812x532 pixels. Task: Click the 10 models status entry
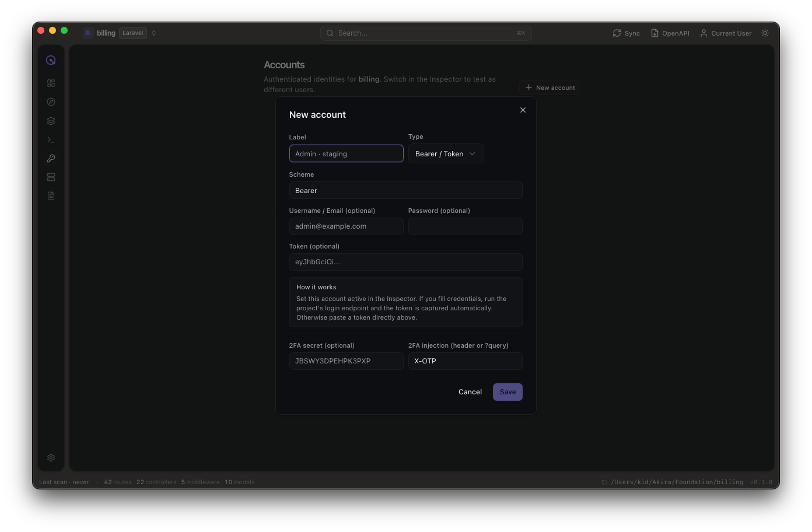pos(240,482)
